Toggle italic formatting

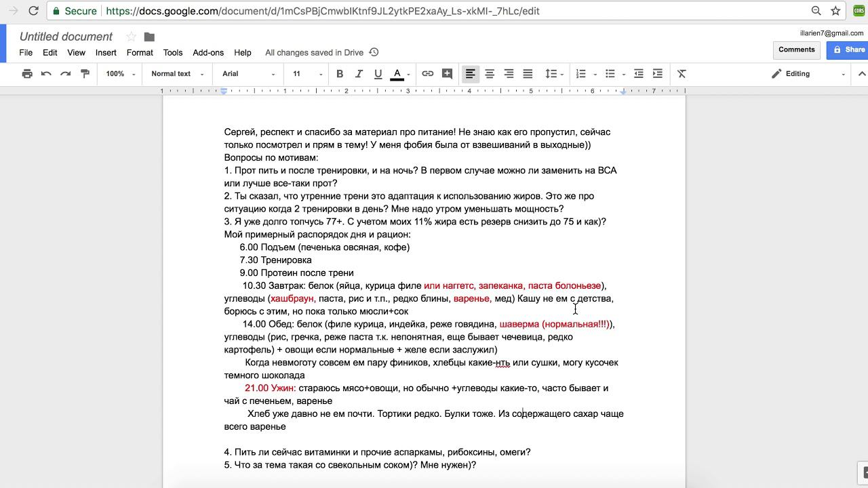pos(359,74)
